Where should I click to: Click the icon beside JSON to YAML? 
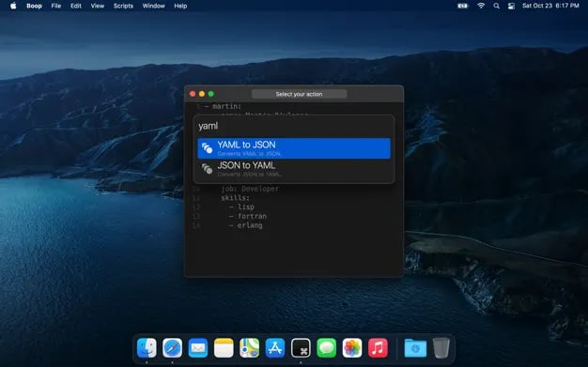(x=207, y=169)
